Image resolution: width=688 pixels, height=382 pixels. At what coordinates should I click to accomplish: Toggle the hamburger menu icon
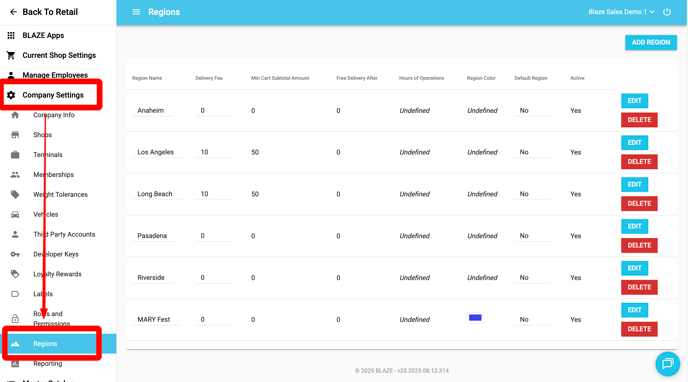[136, 12]
